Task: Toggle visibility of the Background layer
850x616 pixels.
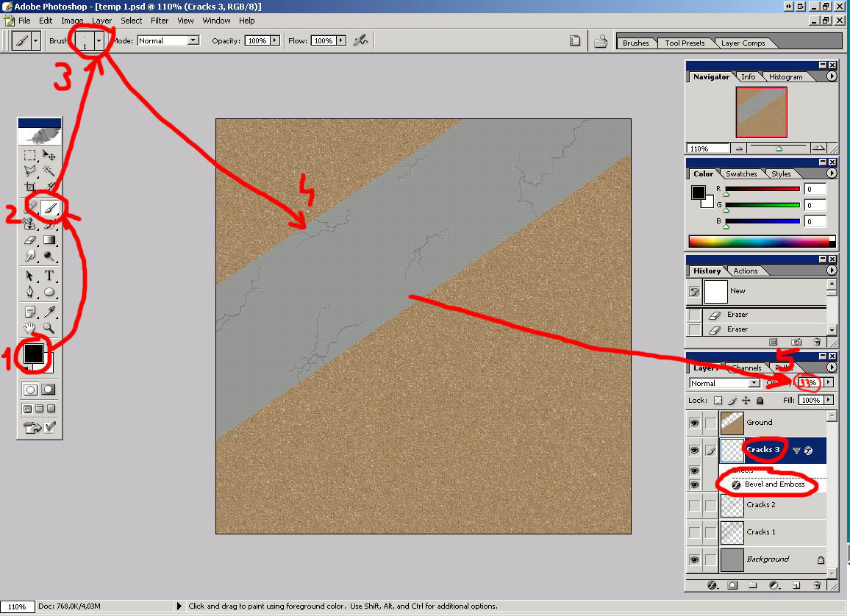Action: [x=694, y=559]
